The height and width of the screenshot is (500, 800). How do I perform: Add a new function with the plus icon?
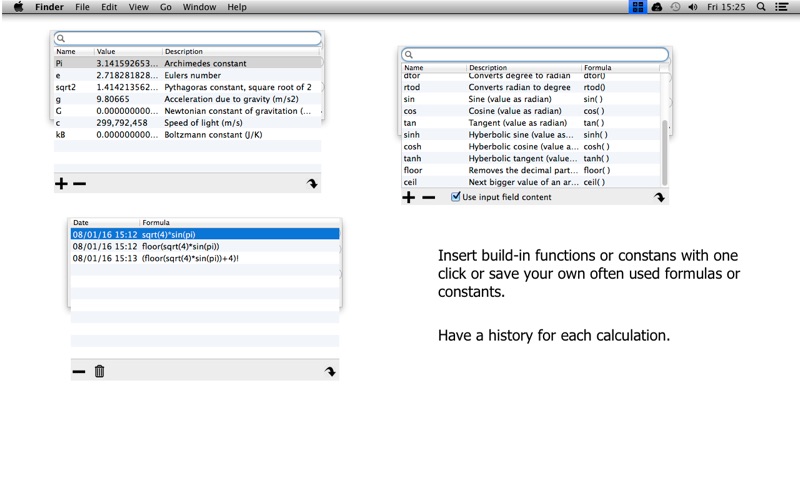click(408, 197)
